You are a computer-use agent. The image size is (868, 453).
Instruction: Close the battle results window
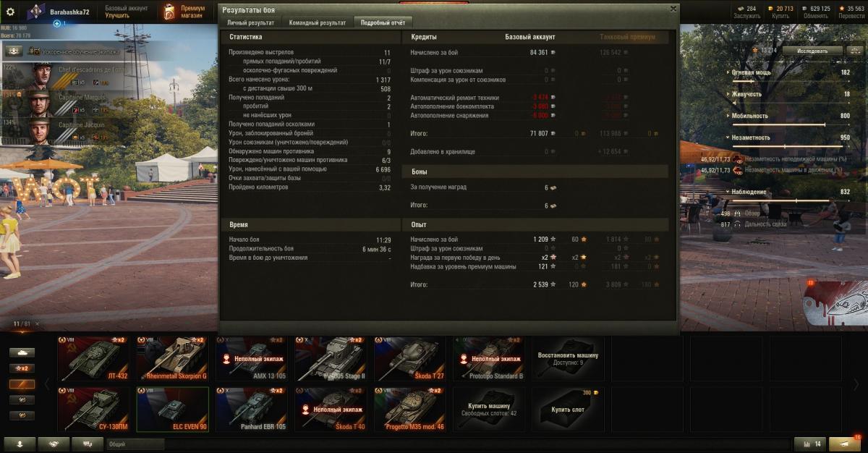pyautogui.click(x=673, y=9)
